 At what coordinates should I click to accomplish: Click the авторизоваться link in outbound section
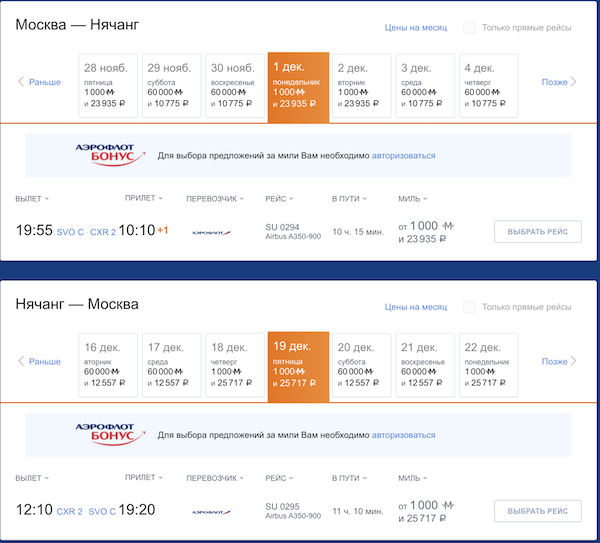404,156
